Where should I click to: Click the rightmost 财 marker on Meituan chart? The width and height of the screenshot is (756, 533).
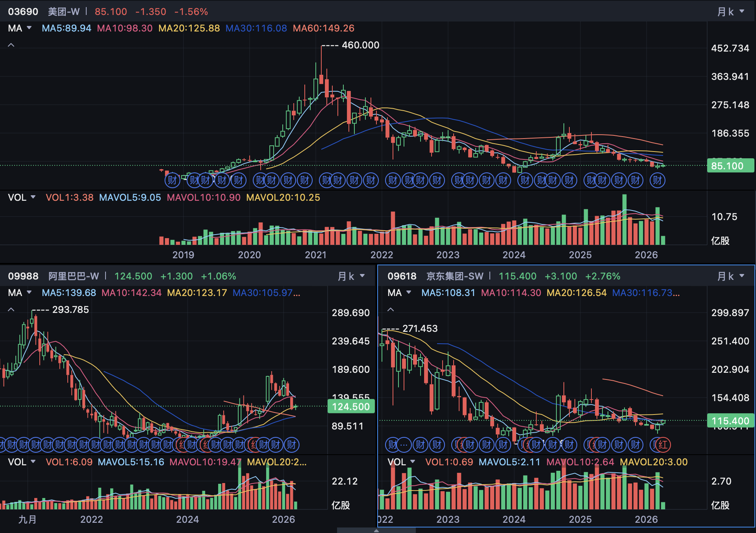pos(657,180)
